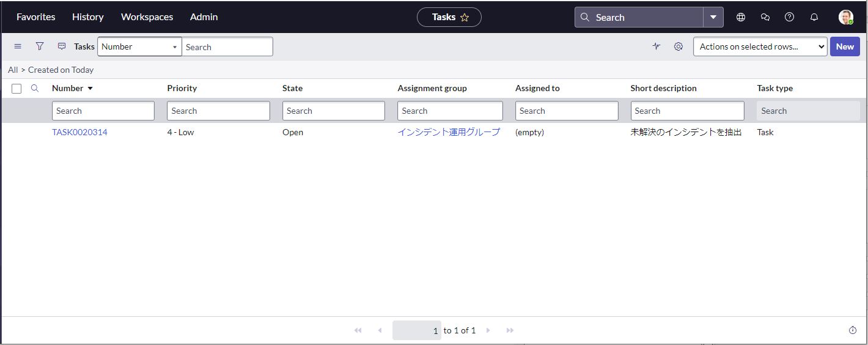
Task: Click the response time clock icon
Action: (x=853, y=330)
